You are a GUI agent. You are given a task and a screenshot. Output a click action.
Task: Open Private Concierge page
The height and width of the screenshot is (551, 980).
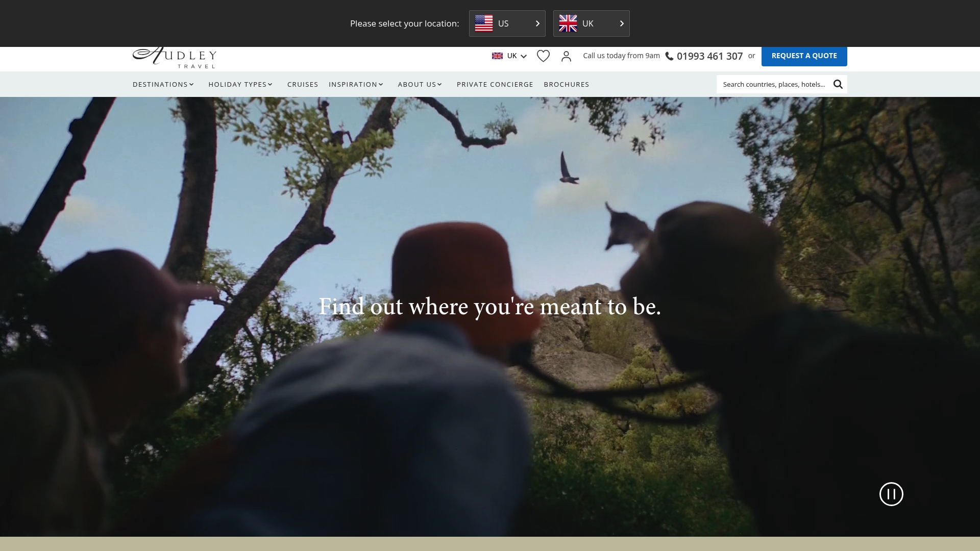click(495, 84)
